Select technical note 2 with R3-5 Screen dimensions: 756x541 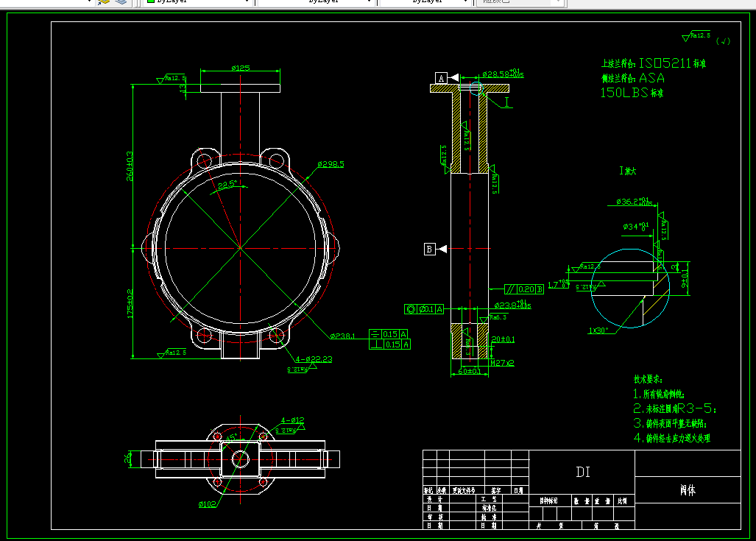click(x=675, y=409)
